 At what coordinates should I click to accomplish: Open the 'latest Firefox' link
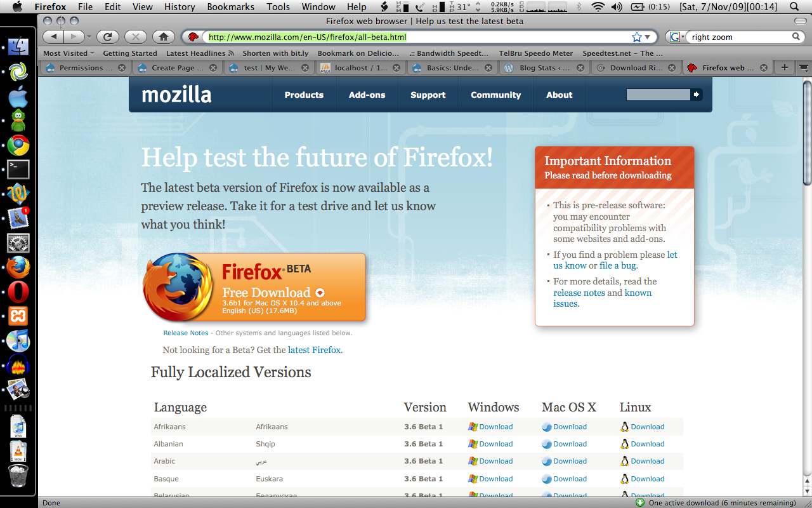[314, 350]
